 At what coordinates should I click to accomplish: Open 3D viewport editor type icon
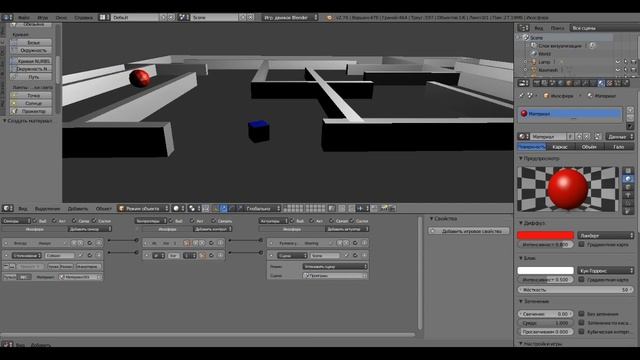[x=7, y=209]
